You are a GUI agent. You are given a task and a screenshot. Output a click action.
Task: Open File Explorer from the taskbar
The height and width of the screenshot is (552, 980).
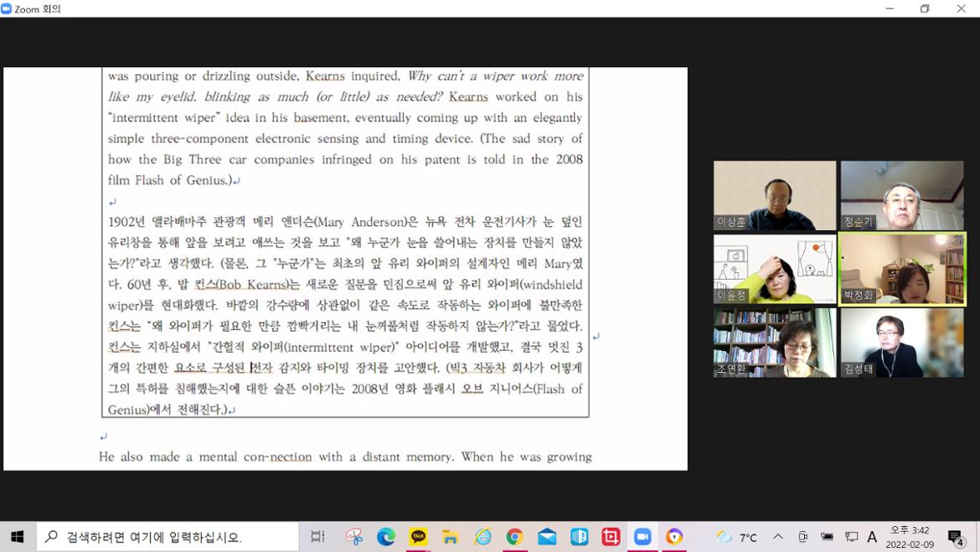tap(450, 537)
